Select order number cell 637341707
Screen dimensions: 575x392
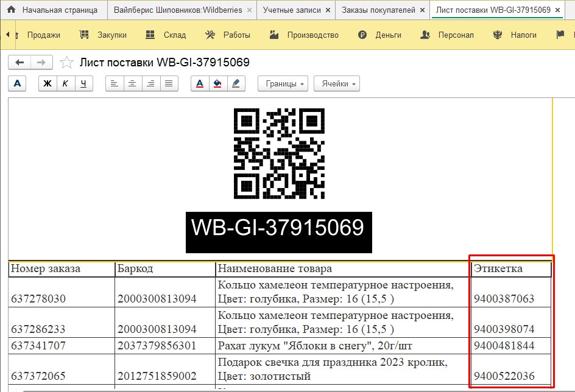tap(62, 346)
